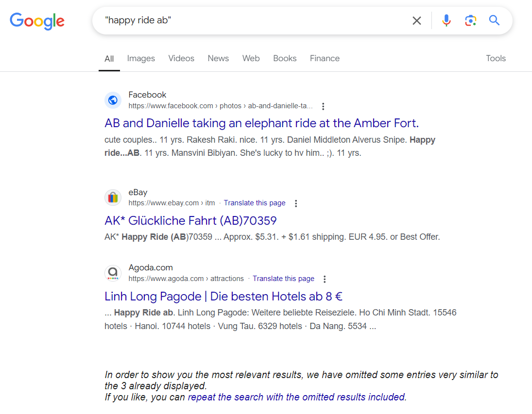532x414 pixels.
Task: Click the Agoda snippet mentioning Ho Chi Minh Stadt
Action: pos(280,319)
